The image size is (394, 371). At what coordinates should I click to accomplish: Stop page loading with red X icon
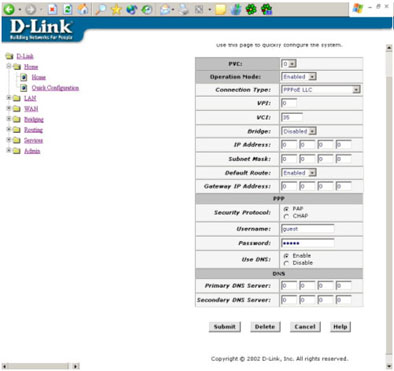coord(52,9)
